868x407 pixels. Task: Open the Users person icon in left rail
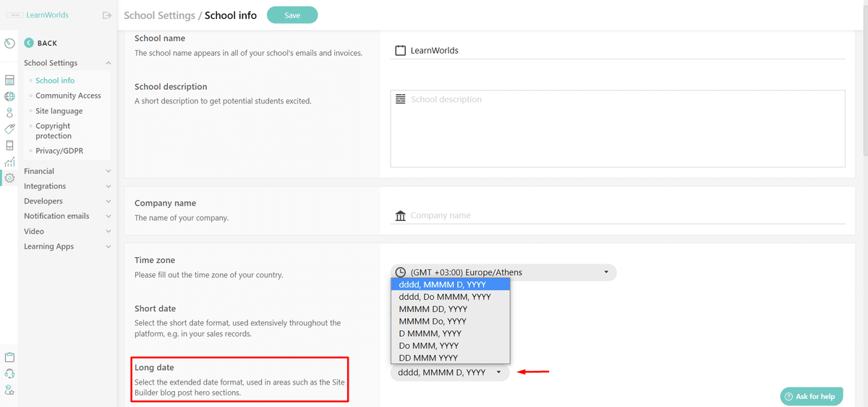[x=9, y=113]
